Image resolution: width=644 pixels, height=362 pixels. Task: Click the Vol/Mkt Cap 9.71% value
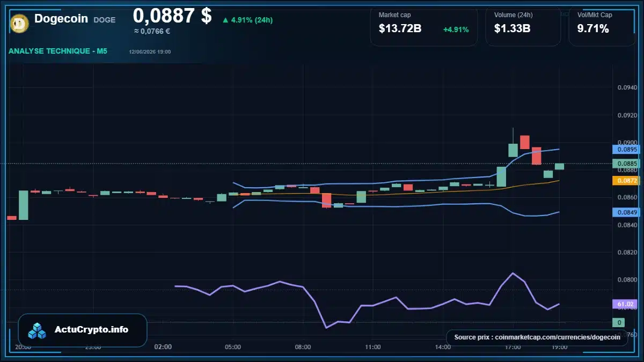pos(593,29)
